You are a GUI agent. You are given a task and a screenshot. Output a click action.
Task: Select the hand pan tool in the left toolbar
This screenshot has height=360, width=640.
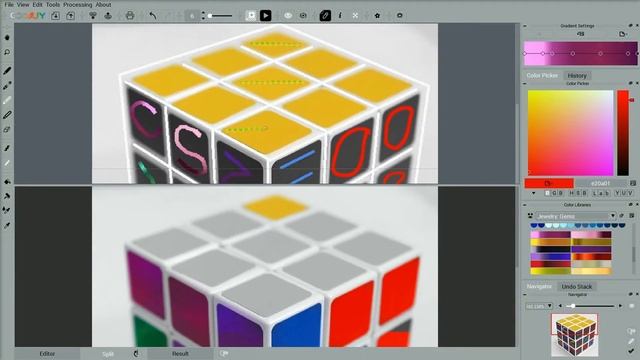tap(7, 37)
